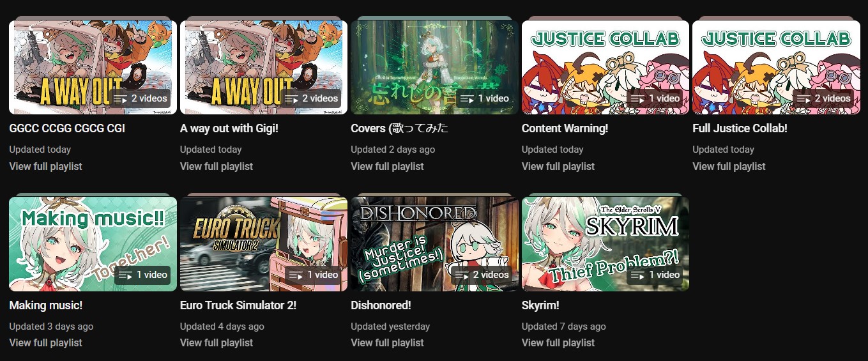Viewport: 868px width, 361px height.
Task: View full playlist under Full Justice Collab!
Action: (729, 166)
